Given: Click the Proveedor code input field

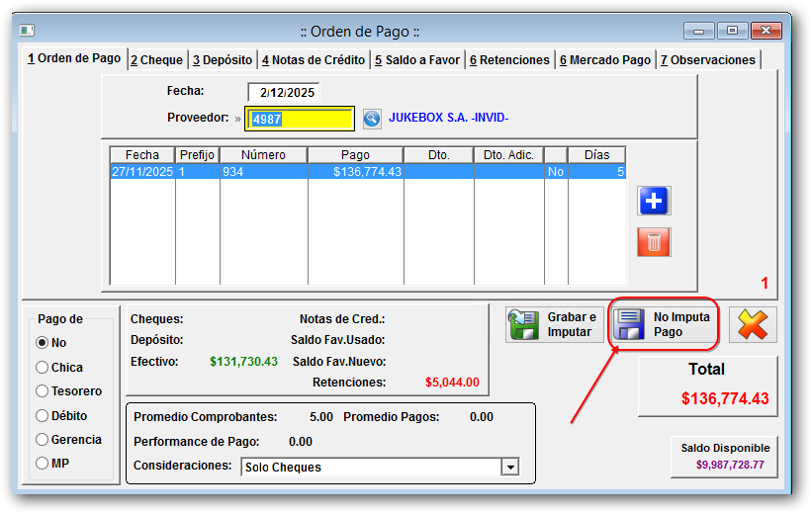Looking at the screenshot, I should [x=300, y=119].
